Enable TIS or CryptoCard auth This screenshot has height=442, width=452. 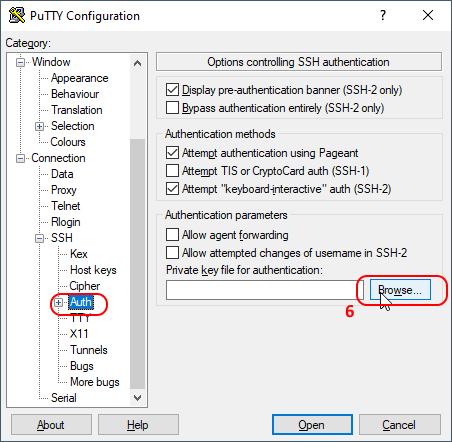[x=172, y=171]
